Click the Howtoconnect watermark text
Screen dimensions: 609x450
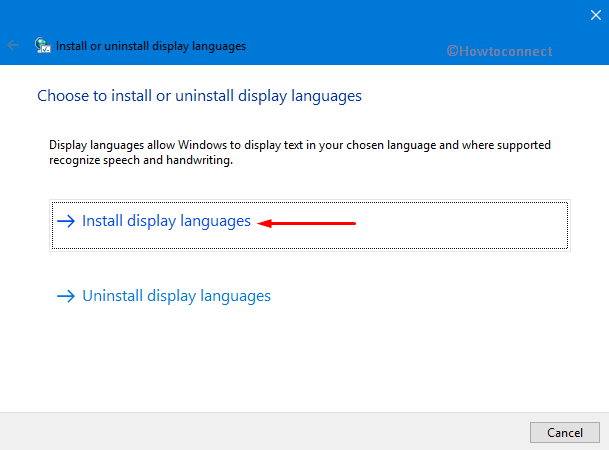[499, 51]
